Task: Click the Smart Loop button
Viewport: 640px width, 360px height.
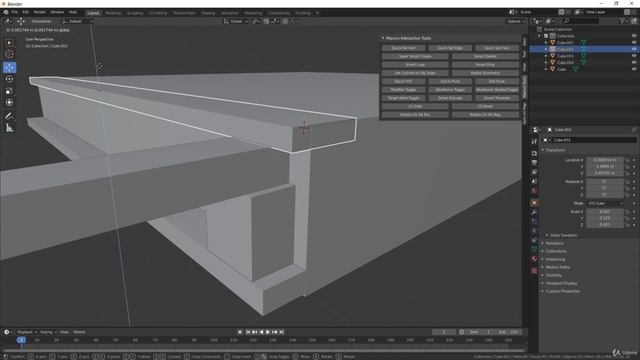Action: pos(415,64)
